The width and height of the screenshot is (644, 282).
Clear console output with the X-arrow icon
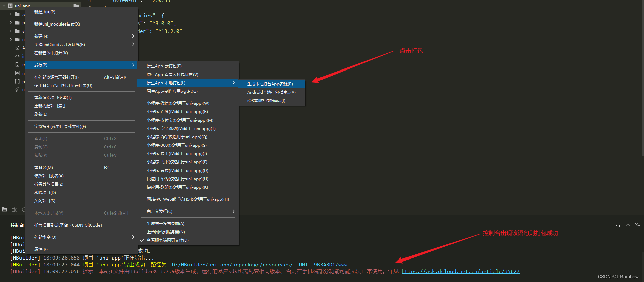click(638, 225)
